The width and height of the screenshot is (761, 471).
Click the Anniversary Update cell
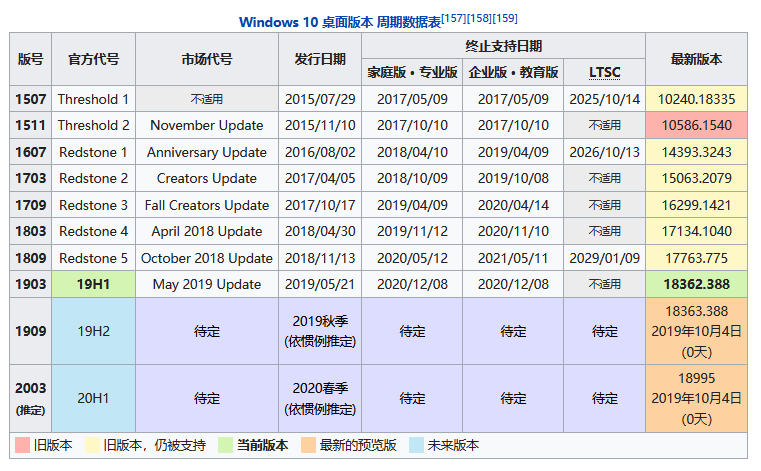[207, 152]
